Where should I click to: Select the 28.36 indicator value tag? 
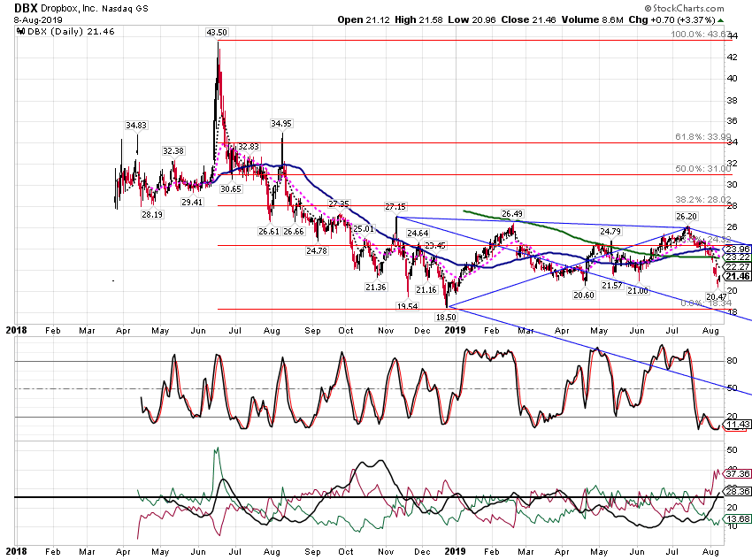[738, 492]
